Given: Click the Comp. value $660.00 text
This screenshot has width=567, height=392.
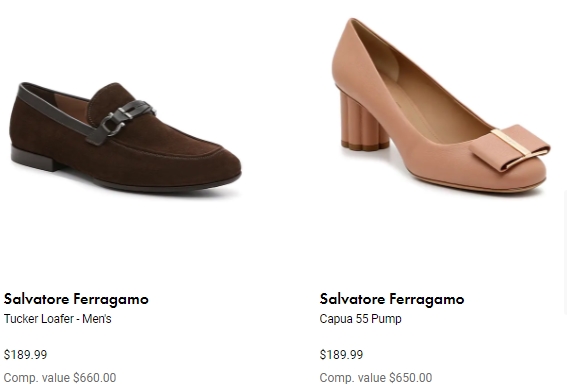Looking at the screenshot, I should [x=60, y=378].
